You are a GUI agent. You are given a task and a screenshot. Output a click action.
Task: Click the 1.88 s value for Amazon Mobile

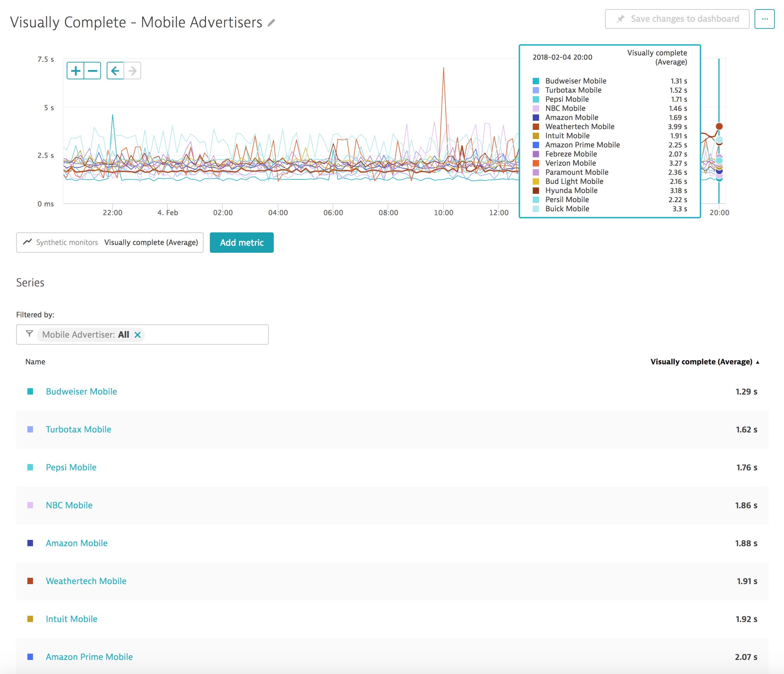746,543
